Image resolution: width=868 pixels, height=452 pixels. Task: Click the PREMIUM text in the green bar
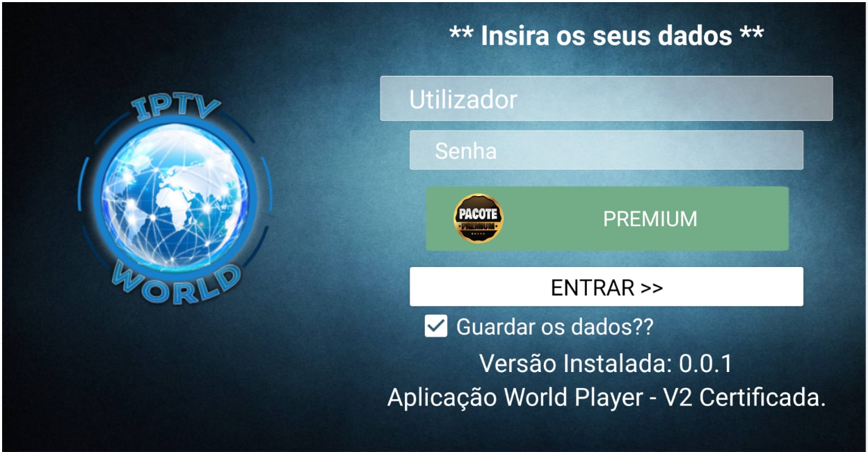[x=650, y=219]
